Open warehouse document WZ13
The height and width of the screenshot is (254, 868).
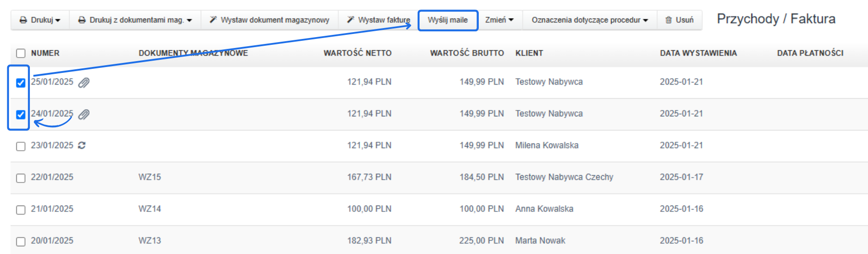pyautogui.click(x=150, y=240)
